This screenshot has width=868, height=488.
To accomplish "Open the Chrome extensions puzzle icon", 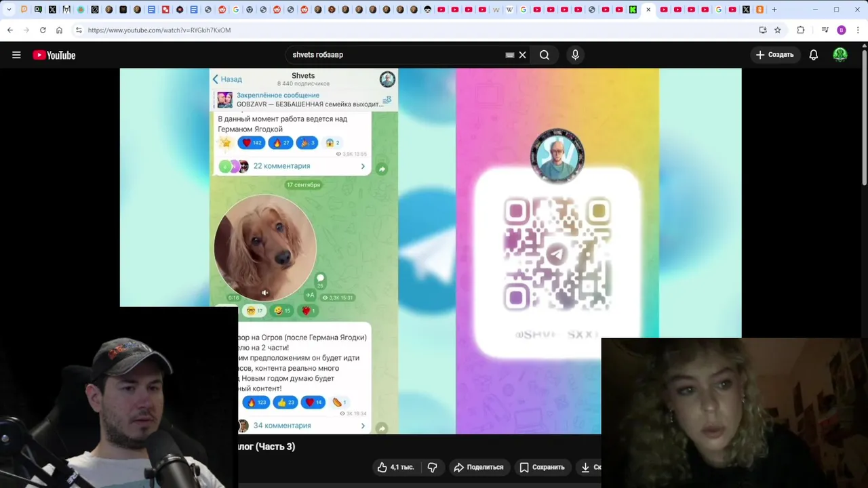I will tap(801, 30).
